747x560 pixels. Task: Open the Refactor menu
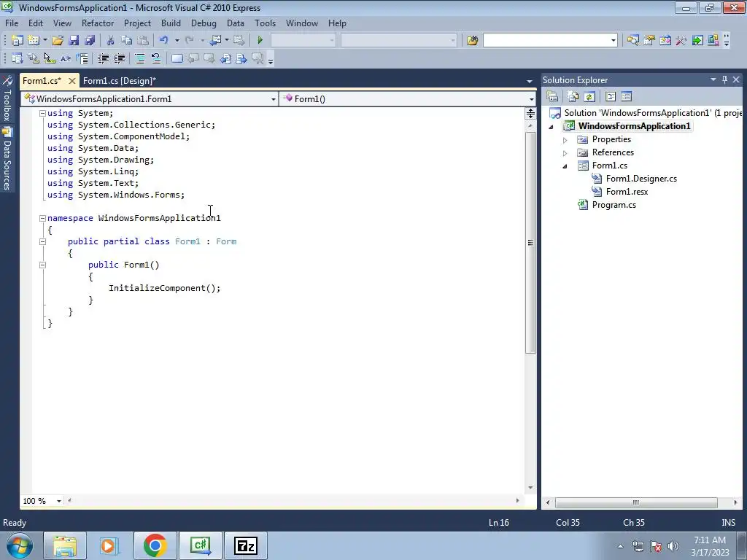click(98, 23)
